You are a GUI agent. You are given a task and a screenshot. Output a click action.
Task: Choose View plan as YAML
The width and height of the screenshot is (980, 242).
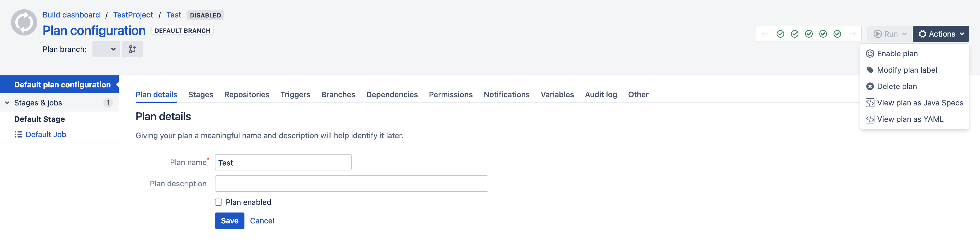click(910, 119)
